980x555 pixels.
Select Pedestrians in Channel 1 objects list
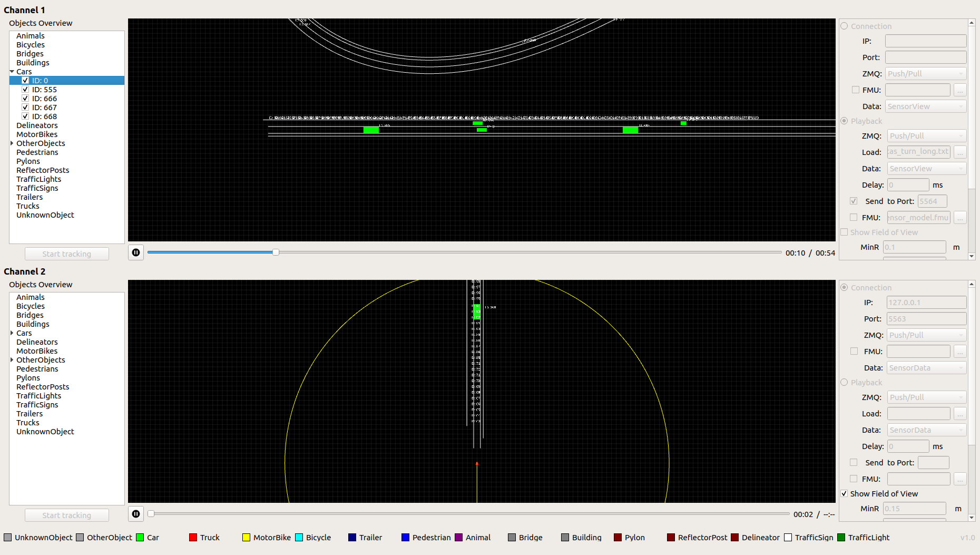(37, 152)
